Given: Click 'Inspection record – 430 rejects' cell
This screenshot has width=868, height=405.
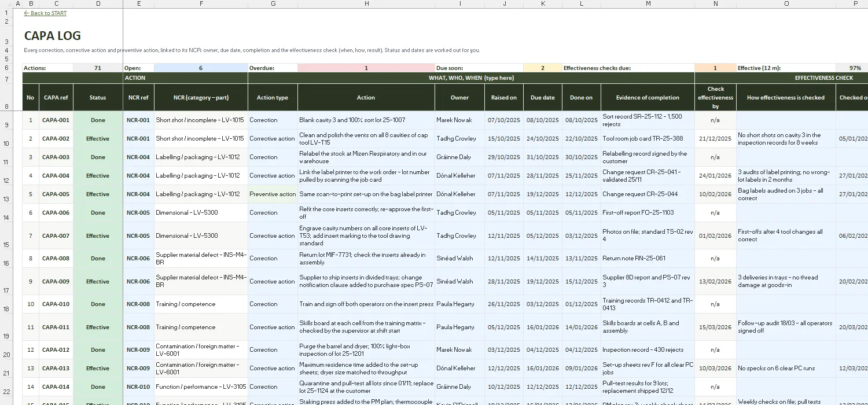Looking at the screenshot, I should point(648,349).
